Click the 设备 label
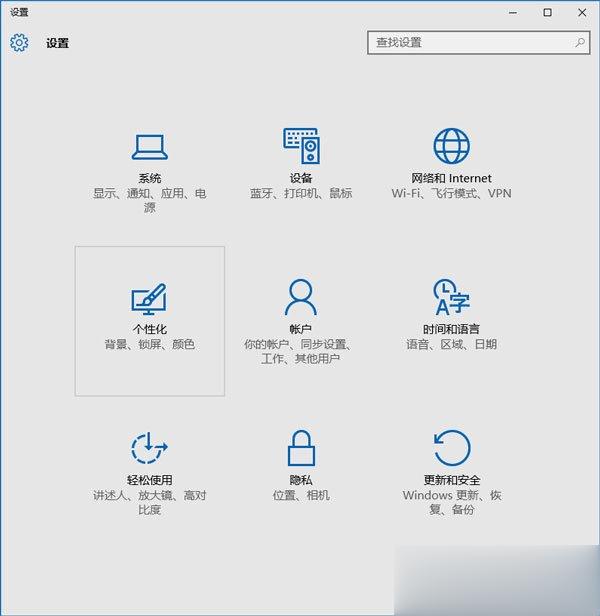Viewport: 600px width, 616px height. pyautogui.click(x=301, y=178)
